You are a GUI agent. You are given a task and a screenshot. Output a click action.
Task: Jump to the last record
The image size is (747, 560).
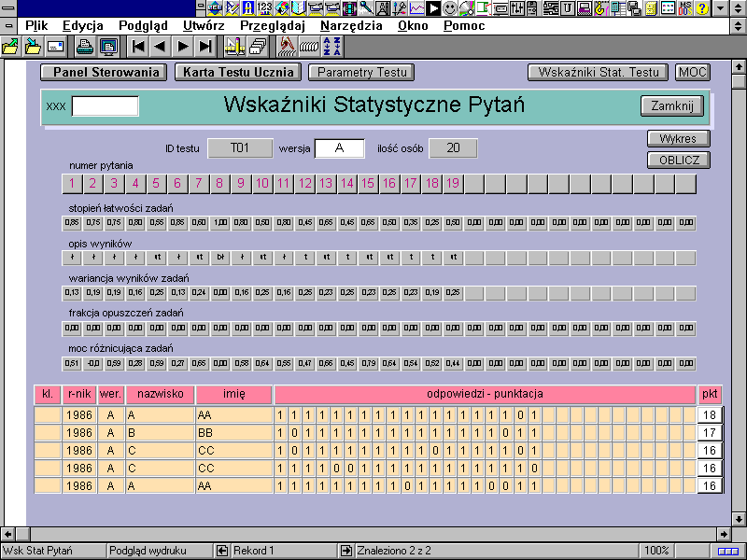click(205, 46)
